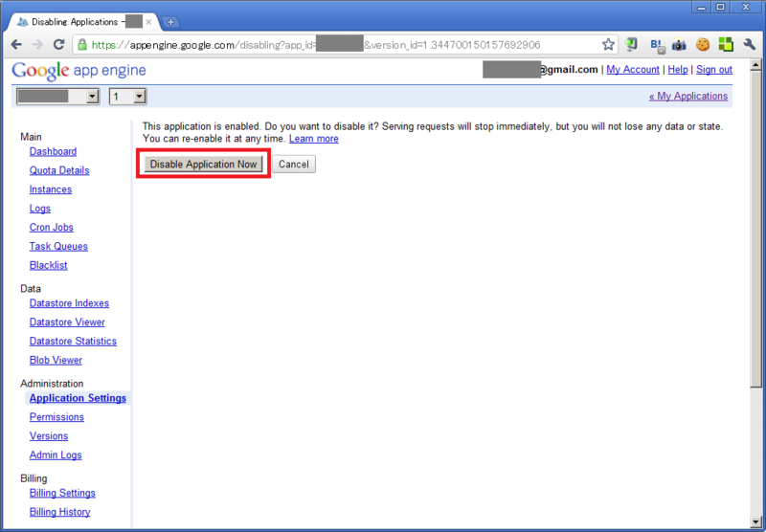The height and width of the screenshot is (532, 766).
Task: Open the green squares extension icon
Action: 726,45
